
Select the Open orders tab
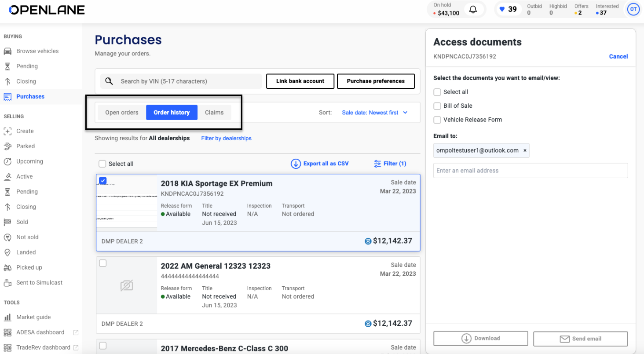(121, 112)
